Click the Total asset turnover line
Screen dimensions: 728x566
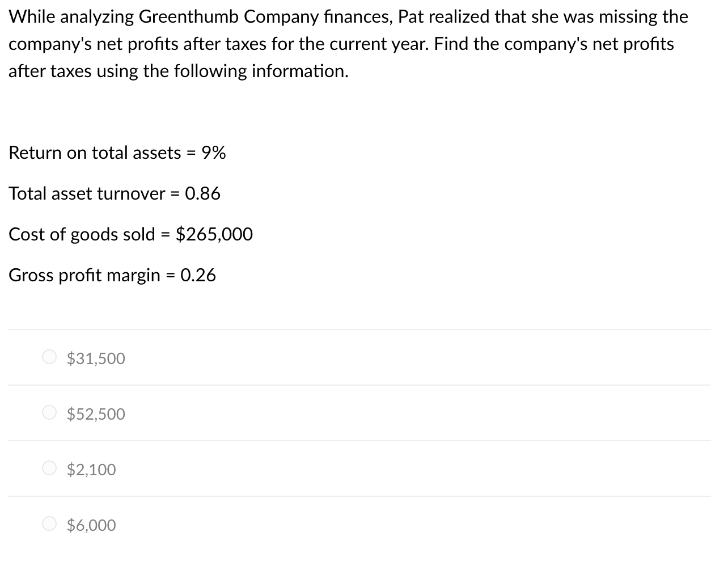pos(114,193)
